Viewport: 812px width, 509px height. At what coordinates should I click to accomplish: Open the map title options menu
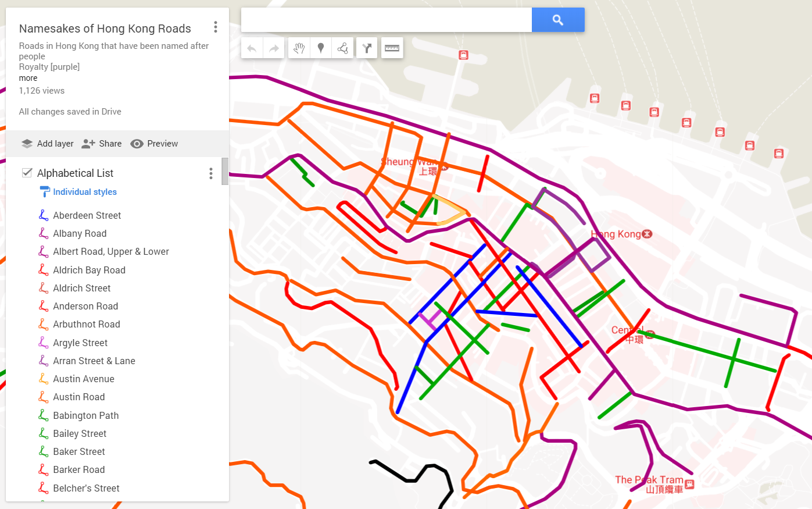216,27
